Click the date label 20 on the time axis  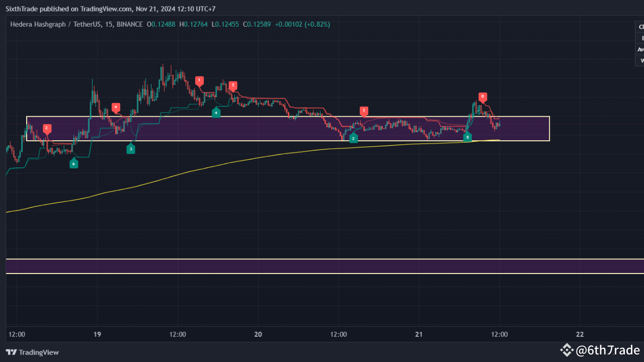[258, 334]
